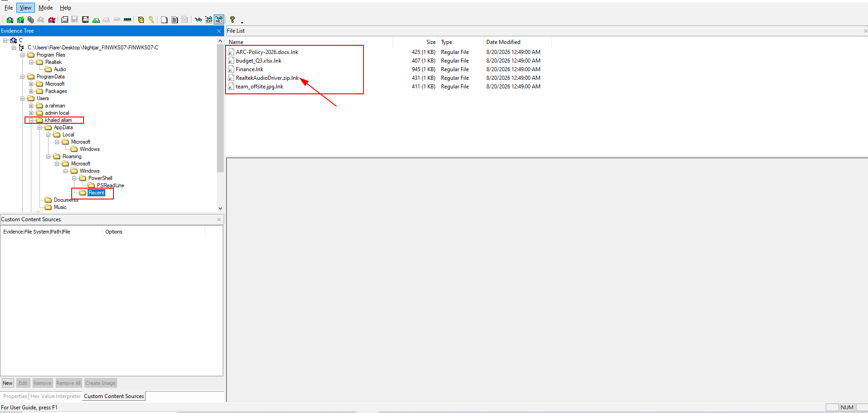Screen dimensions: 868x413
Task: Click the Obtain Protected Files safe icon
Action: tap(141, 20)
